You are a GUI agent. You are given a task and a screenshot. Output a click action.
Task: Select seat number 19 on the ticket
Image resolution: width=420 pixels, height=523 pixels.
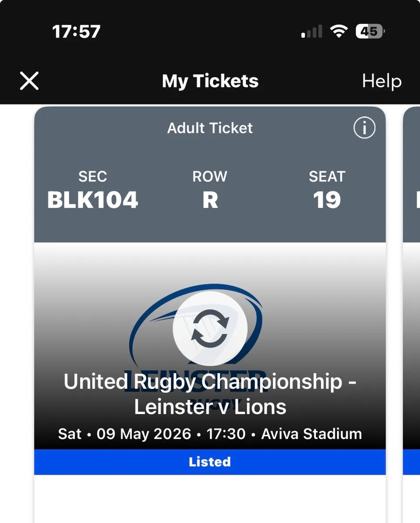327,200
